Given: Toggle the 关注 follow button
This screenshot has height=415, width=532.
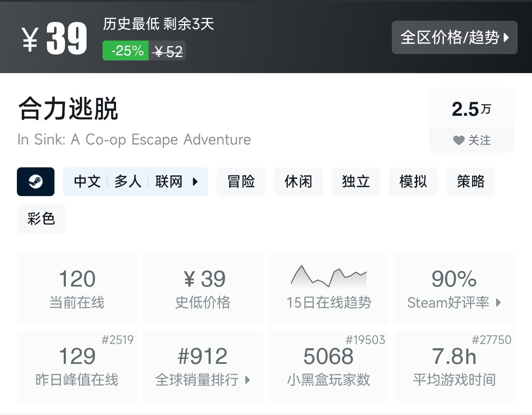Looking at the screenshot, I should click(x=472, y=140).
